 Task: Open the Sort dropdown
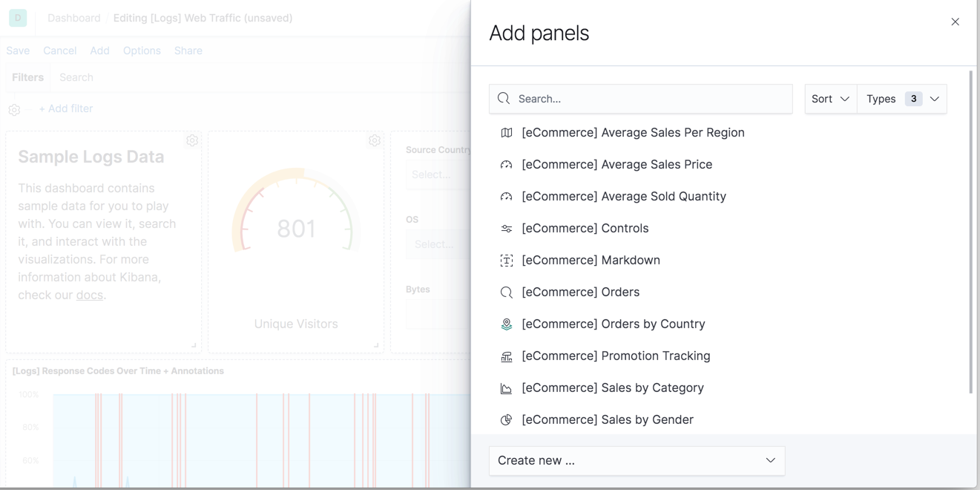829,98
